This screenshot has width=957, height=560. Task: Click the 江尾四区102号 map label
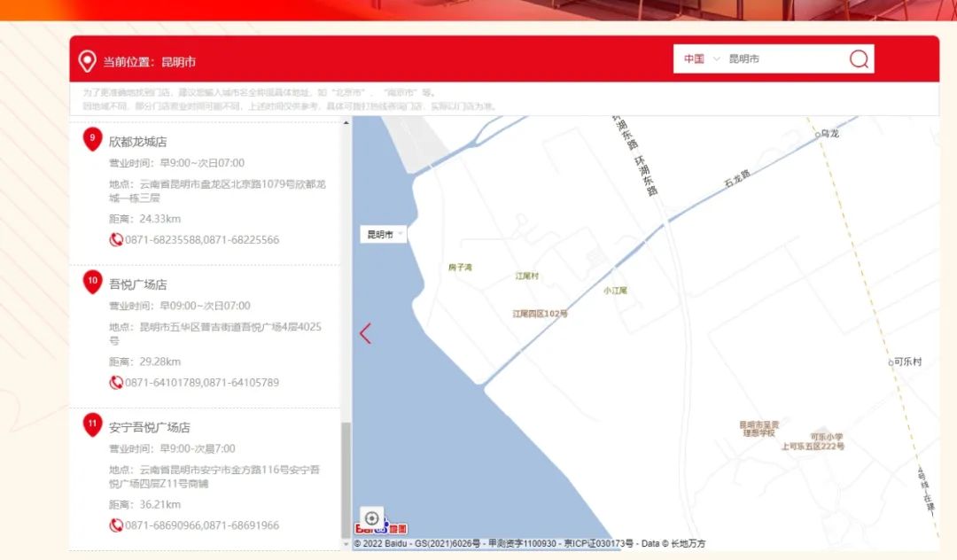(x=540, y=314)
